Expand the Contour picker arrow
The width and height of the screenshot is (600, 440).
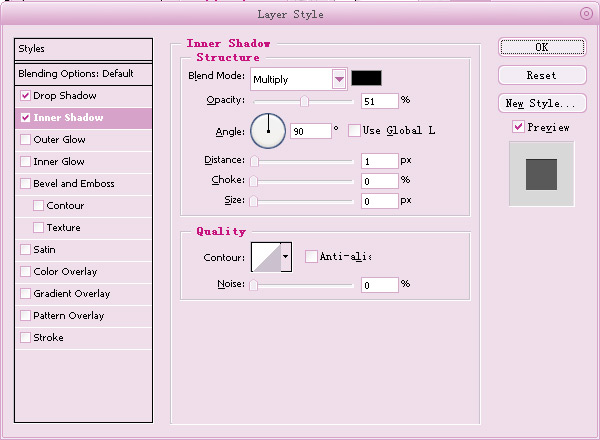click(x=286, y=257)
